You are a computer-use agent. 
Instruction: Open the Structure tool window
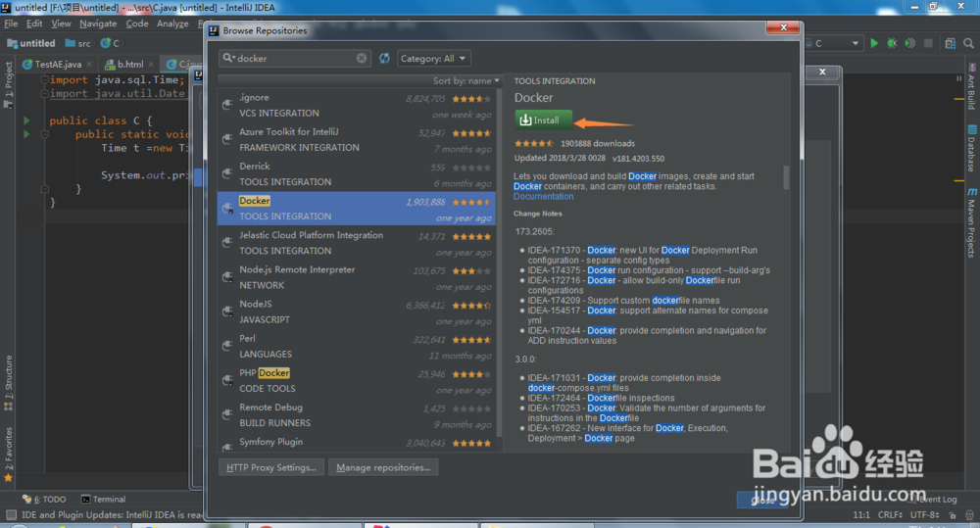(8, 382)
